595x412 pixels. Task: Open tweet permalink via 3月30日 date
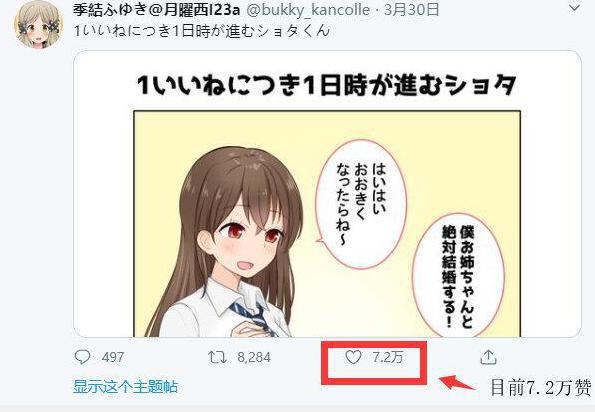[411, 10]
